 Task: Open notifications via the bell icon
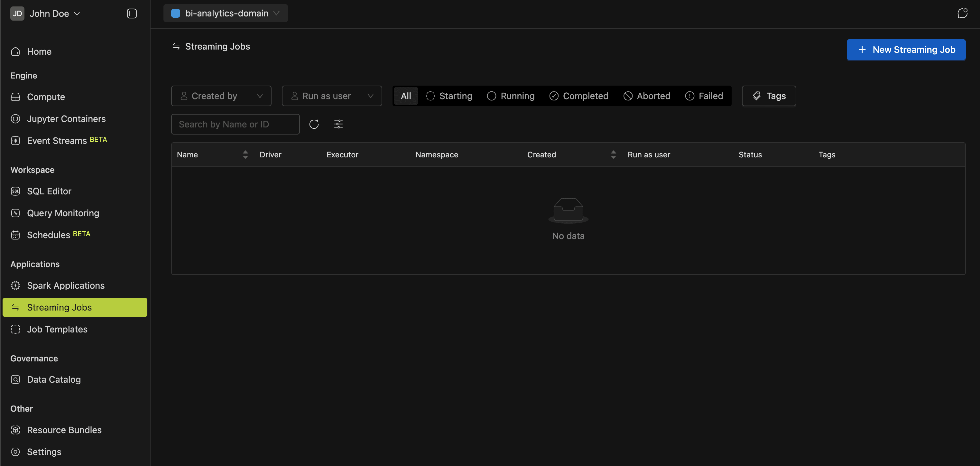click(x=963, y=13)
